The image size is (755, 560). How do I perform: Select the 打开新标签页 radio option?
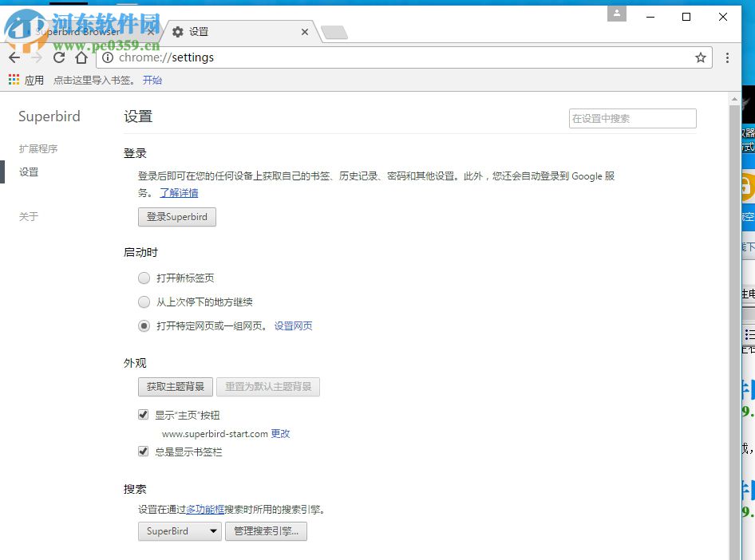(144, 278)
